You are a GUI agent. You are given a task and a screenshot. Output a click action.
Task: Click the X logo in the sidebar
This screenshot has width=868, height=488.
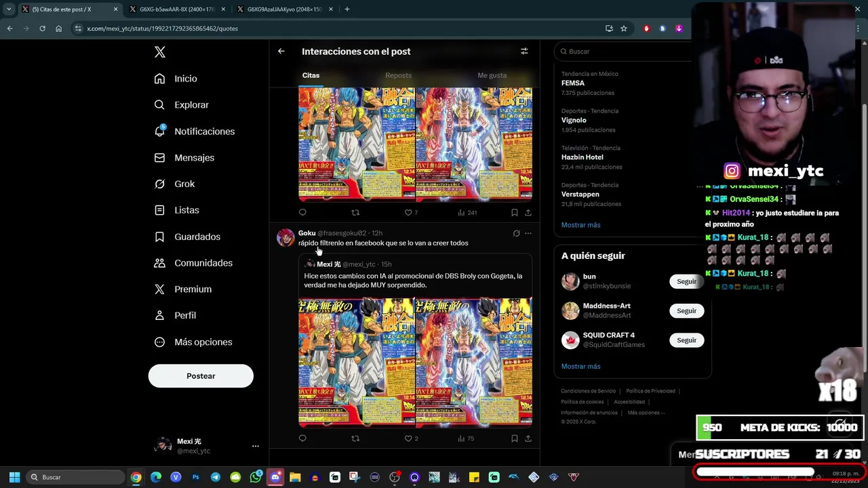tap(160, 52)
